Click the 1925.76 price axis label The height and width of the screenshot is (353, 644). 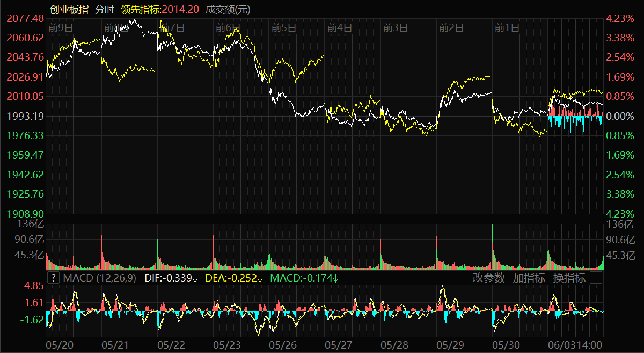tap(25, 194)
